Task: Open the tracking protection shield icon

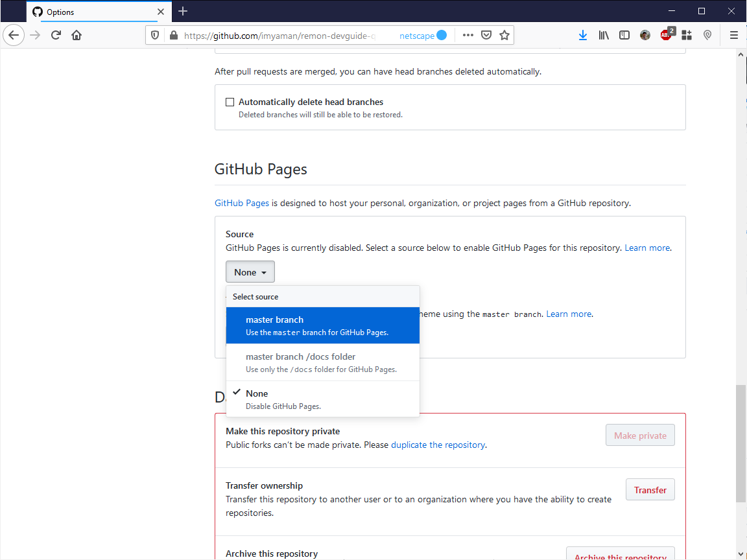Action: [155, 35]
